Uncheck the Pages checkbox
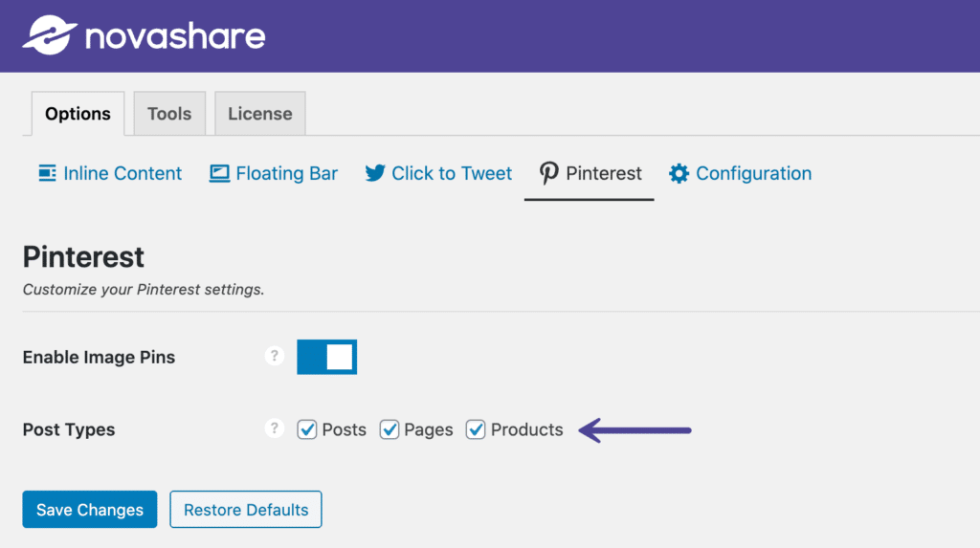Screen dimensions: 980x548 click(x=390, y=430)
